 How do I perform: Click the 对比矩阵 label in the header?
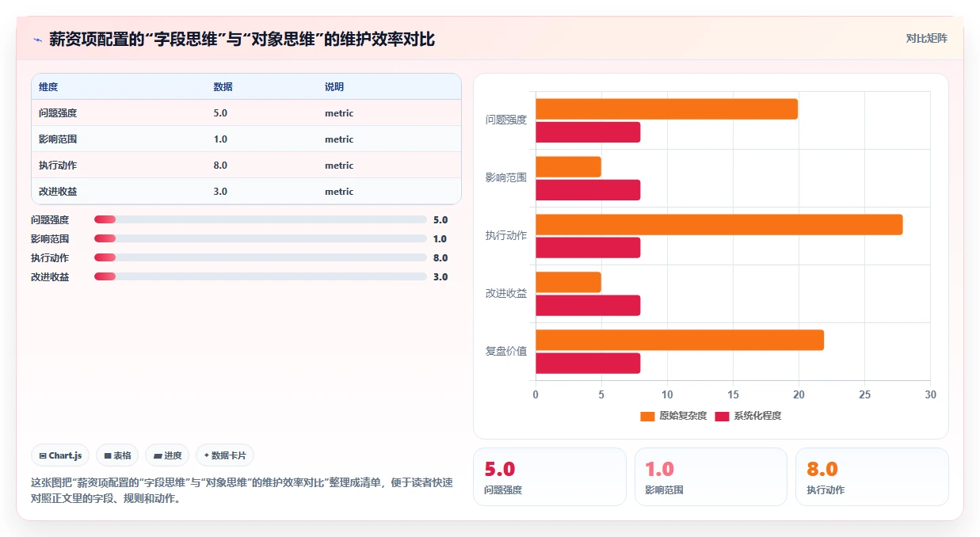coord(926,38)
